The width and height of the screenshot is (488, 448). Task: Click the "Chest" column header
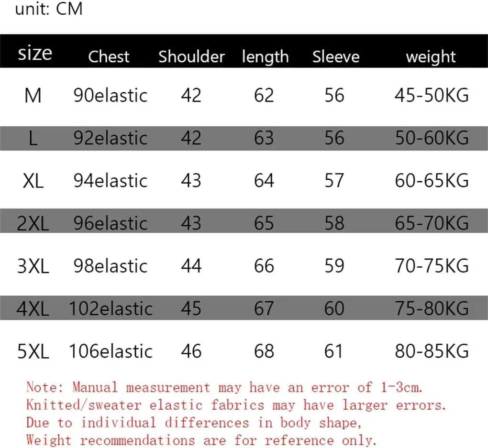[109, 56]
